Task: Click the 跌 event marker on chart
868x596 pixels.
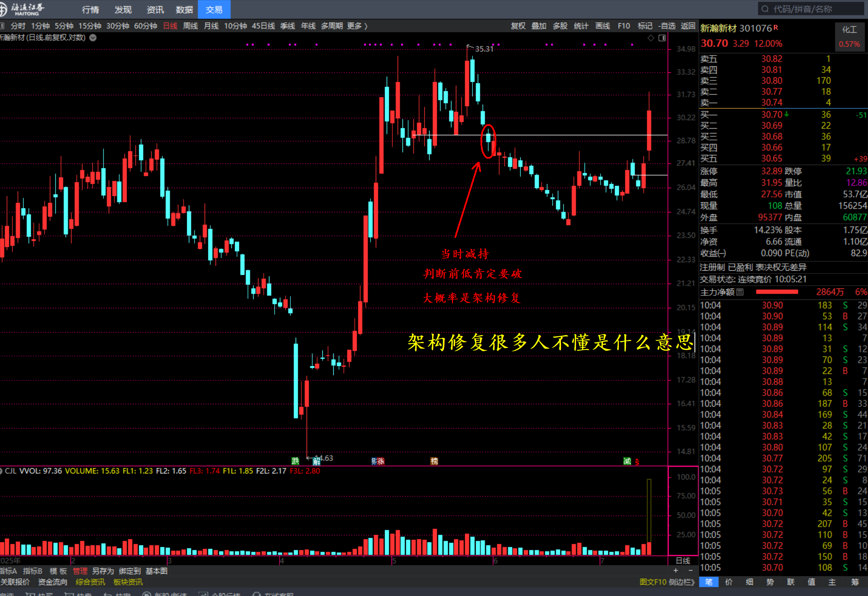Action: [296, 461]
